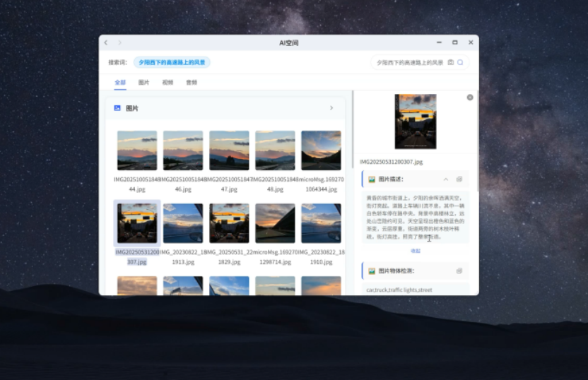The height and width of the screenshot is (380, 588).
Task: Click the detail panel vertical scrollbar
Action: tap(477, 141)
